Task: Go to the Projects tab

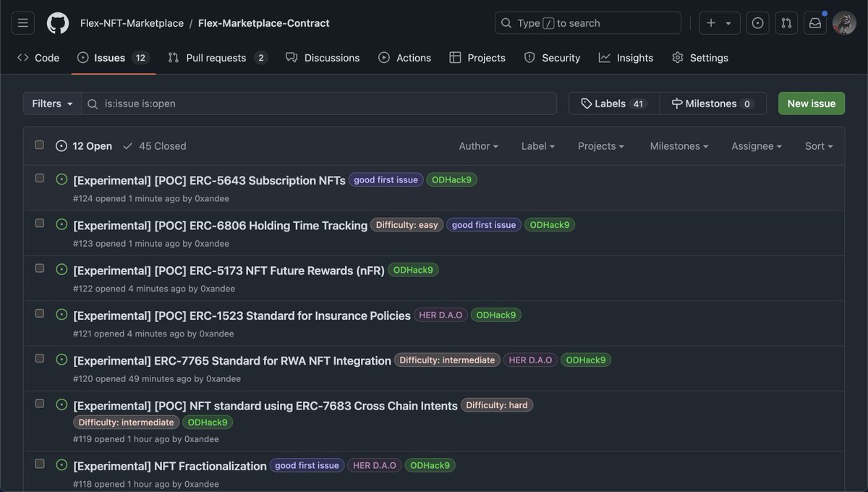Action: coord(477,58)
